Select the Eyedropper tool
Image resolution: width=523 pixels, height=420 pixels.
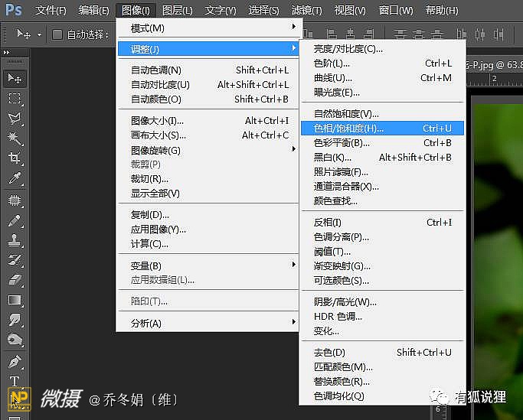(x=15, y=178)
